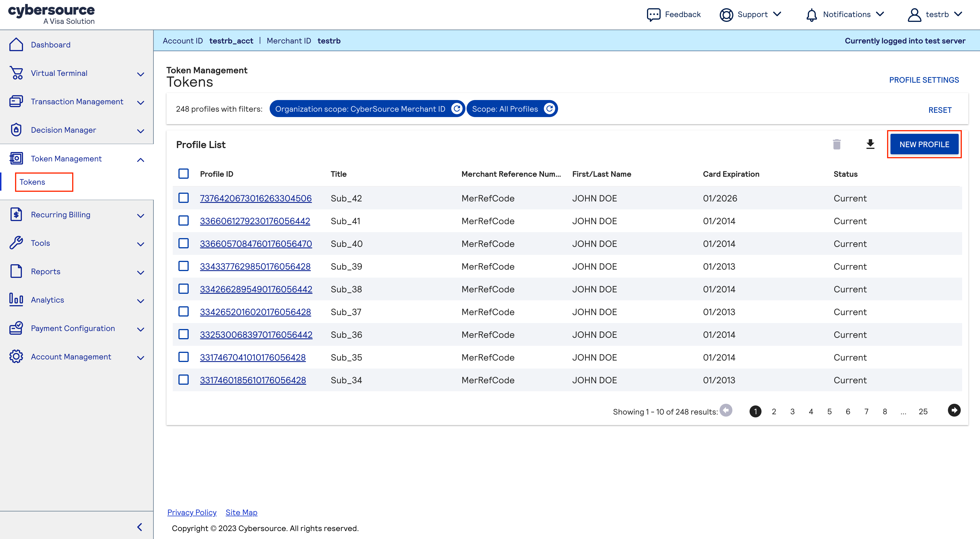Check the checkbox for profile Sub_42
The image size is (980, 539).
[184, 198]
